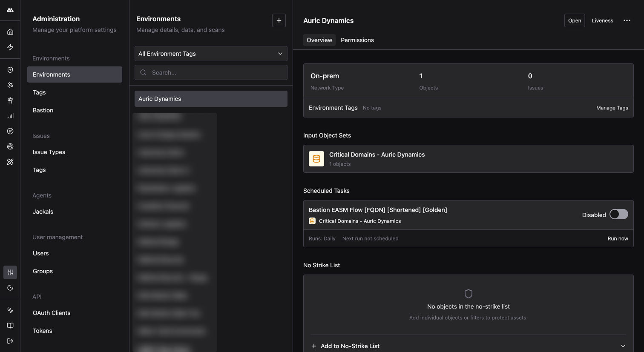Image resolution: width=644 pixels, height=352 pixels.
Task: Click the 'Next run not scheduled' text
Action: pos(371,238)
